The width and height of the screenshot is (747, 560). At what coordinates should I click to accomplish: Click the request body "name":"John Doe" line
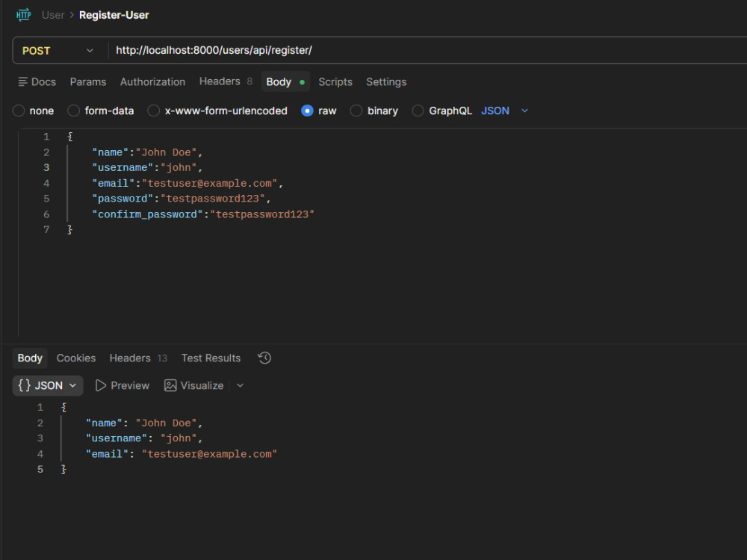147,152
